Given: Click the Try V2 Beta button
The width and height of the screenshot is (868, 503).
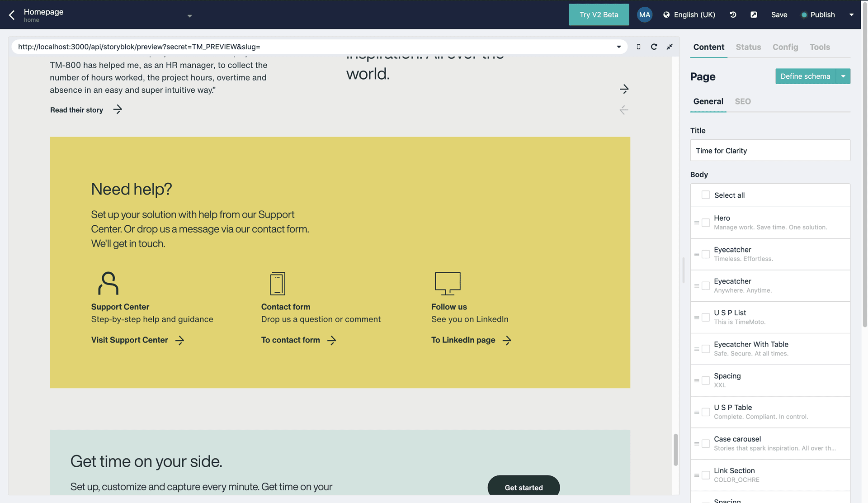Looking at the screenshot, I should (599, 14).
